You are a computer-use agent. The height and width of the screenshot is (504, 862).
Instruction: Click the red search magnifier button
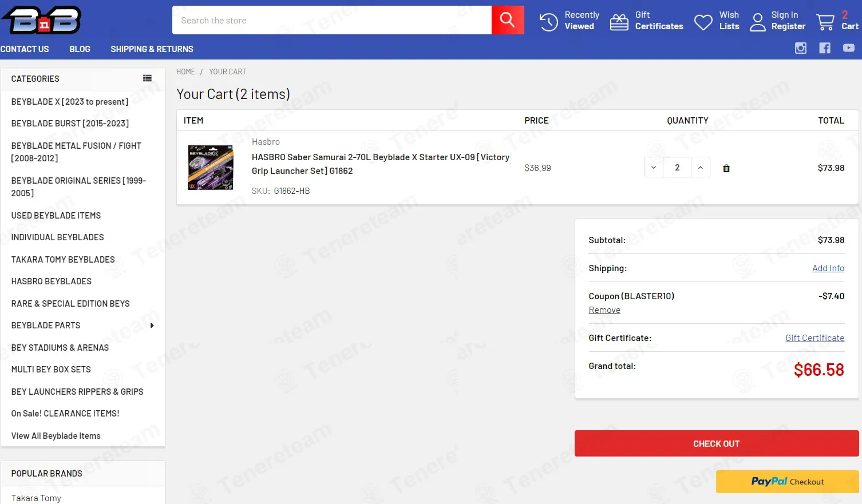tap(507, 20)
